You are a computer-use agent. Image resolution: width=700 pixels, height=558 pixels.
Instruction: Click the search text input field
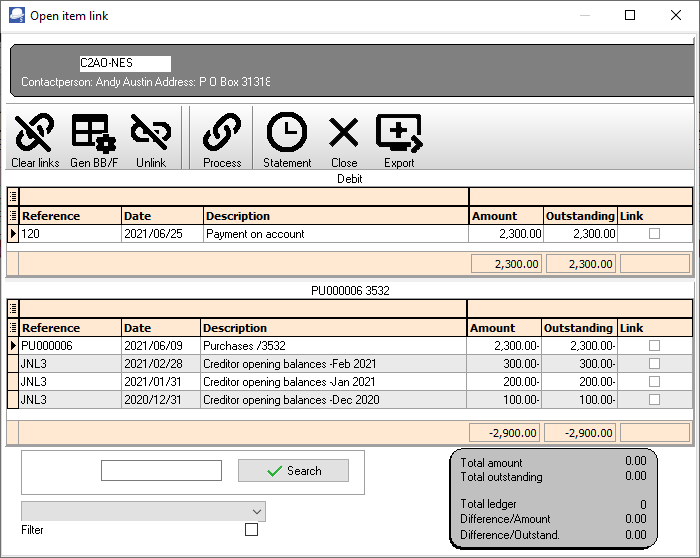161,471
